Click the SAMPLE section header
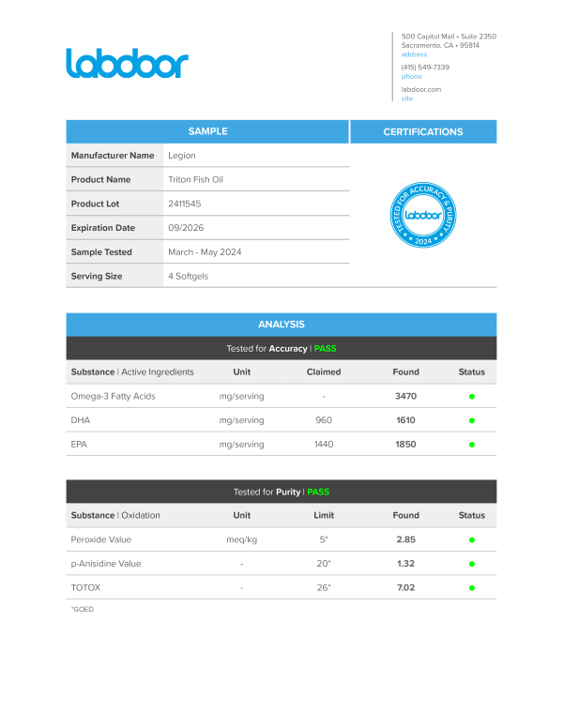 207,131
